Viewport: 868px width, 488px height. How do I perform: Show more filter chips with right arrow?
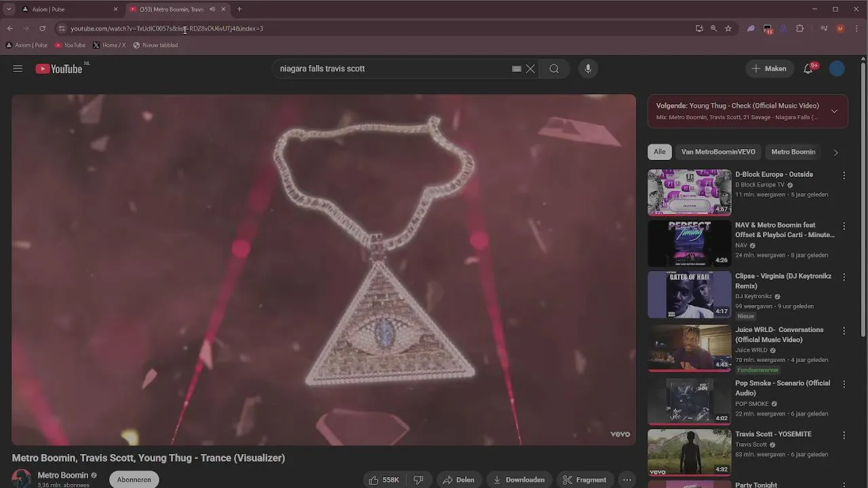(835, 152)
